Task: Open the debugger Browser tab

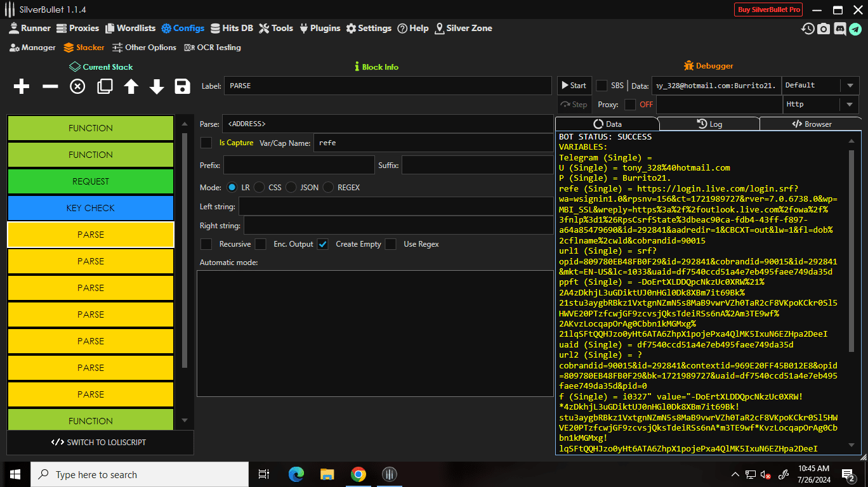Action: point(811,124)
